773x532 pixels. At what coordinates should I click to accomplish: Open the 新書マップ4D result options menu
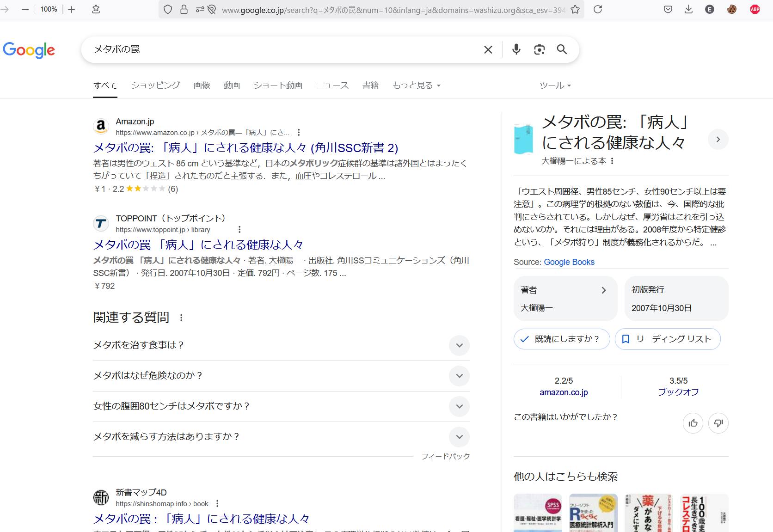pos(217,504)
